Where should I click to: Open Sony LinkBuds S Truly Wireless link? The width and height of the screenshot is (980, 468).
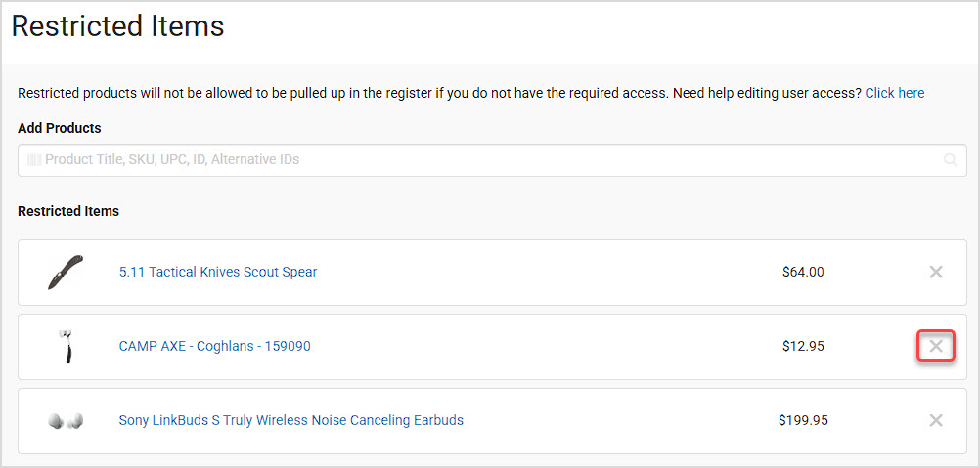(291, 420)
